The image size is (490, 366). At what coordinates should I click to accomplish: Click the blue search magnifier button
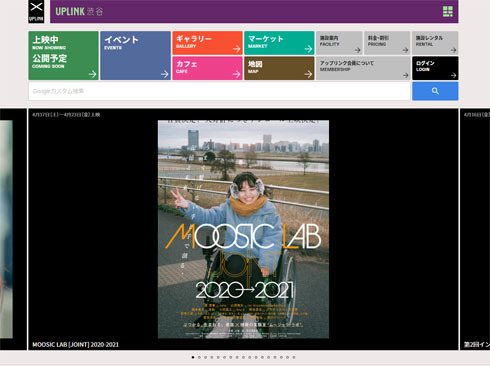click(x=435, y=91)
